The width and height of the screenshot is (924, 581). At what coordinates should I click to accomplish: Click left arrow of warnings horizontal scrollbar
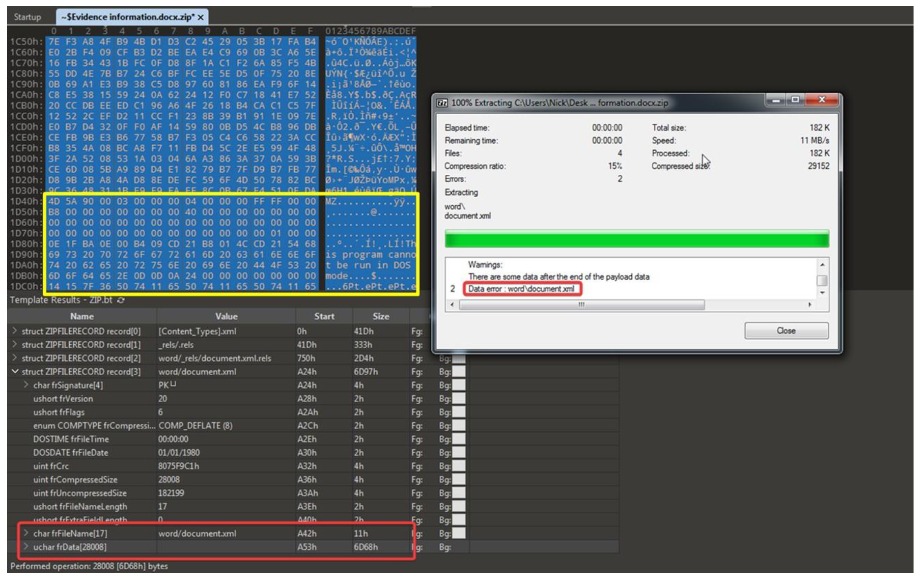point(452,305)
